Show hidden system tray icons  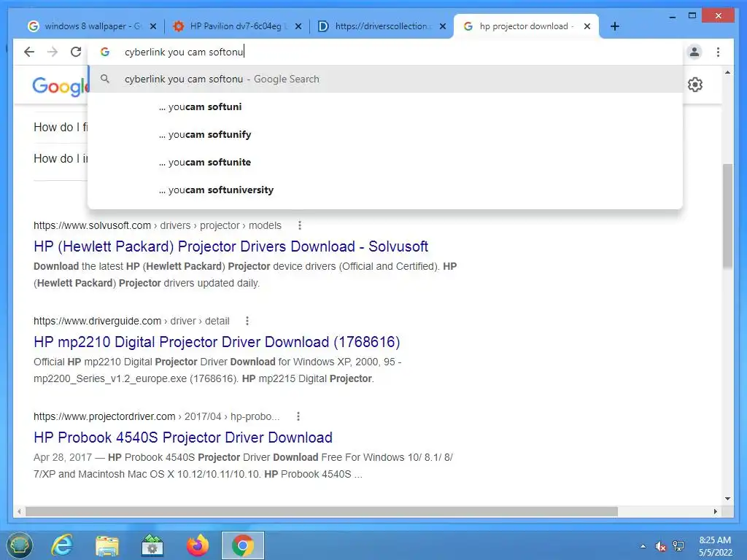[x=643, y=546]
